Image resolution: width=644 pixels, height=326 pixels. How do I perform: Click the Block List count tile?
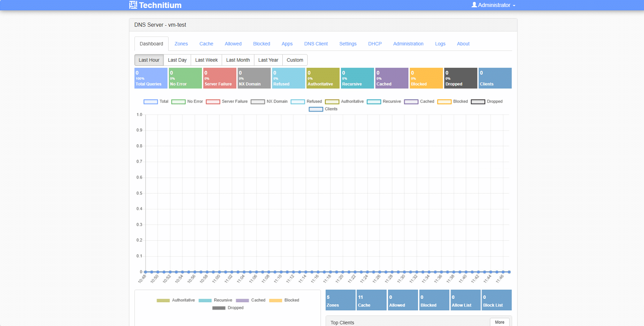click(496, 300)
